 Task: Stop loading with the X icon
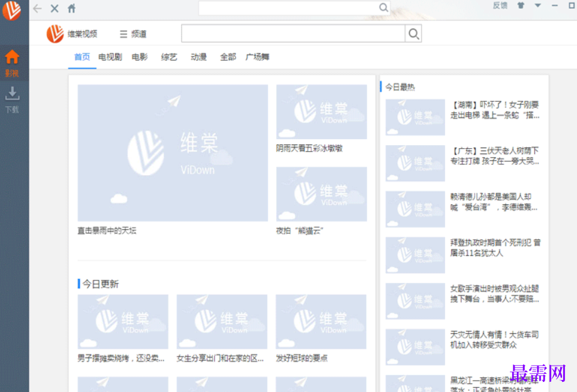[55, 8]
